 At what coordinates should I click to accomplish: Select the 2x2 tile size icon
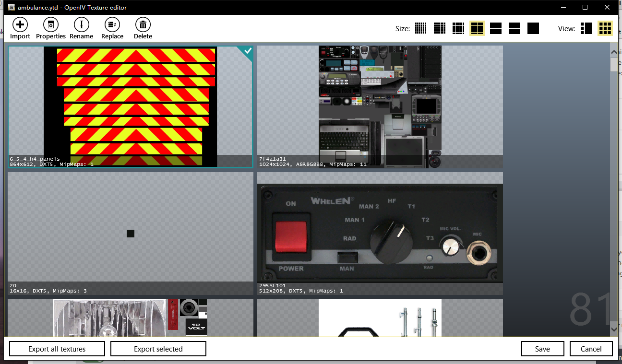(496, 28)
